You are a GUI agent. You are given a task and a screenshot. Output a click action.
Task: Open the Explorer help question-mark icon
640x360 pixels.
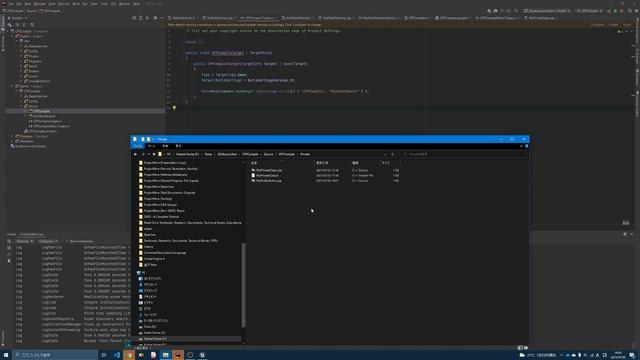pyautogui.click(x=527, y=146)
